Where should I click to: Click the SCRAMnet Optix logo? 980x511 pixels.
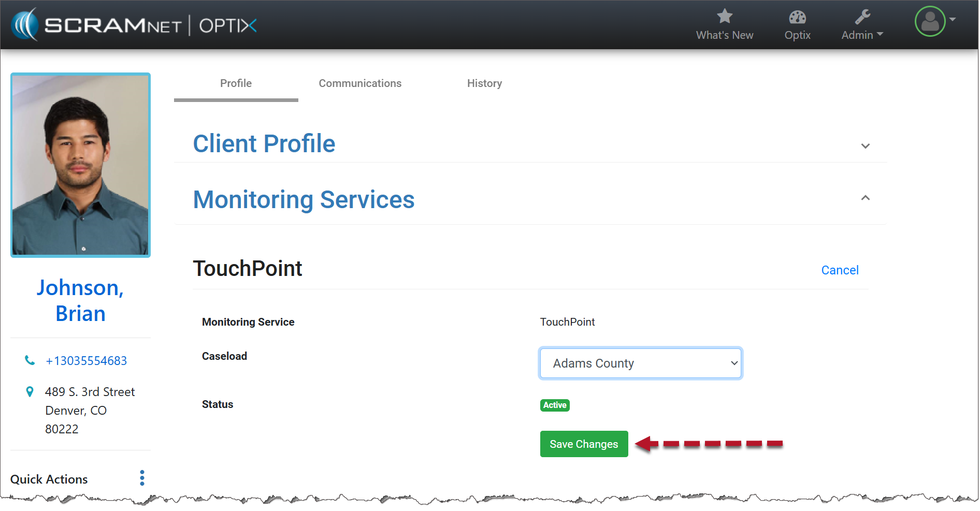click(x=135, y=25)
